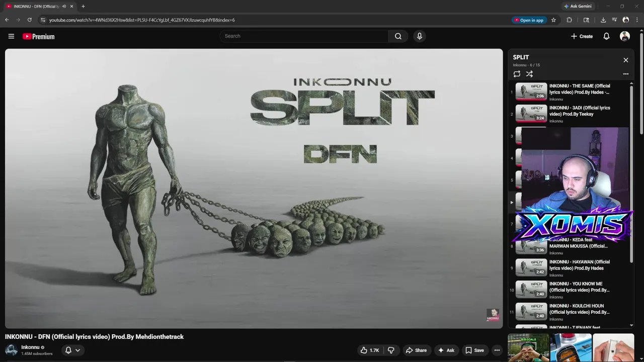The width and height of the screenshot is (644, 362).
Task: Focus the YouTube search field
Action: point(304,36)
